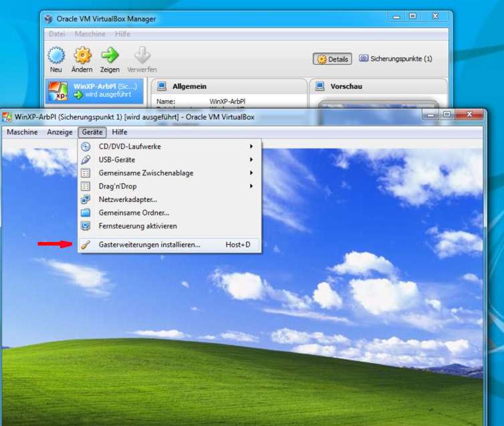
Task: Click the WinXP-ArbPl XP logo icon in the VM list
Action: [x=58, y=92]
